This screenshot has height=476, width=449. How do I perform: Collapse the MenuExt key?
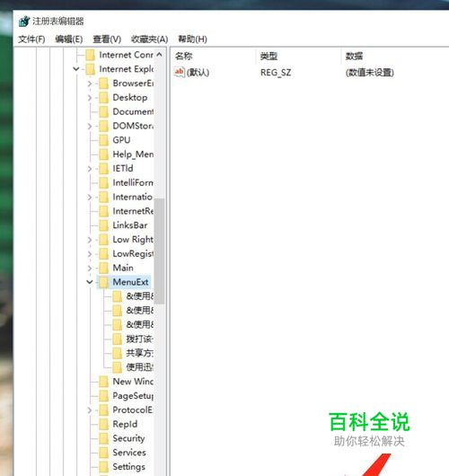(90, 282)
